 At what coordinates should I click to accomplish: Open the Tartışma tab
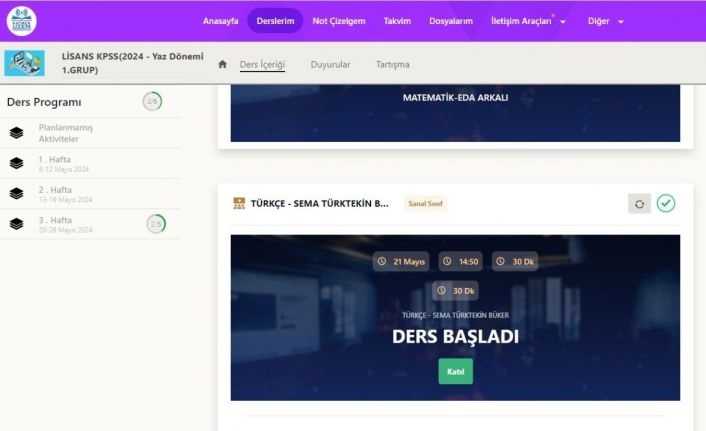(392, 64)
